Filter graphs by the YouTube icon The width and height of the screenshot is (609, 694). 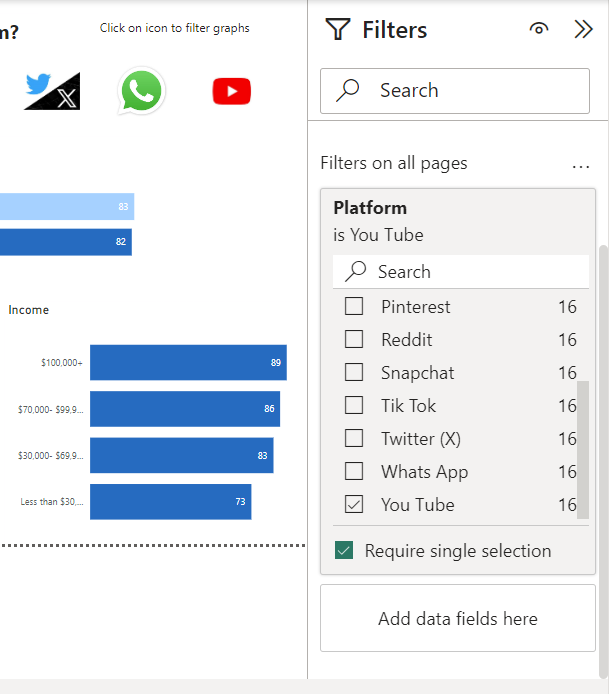pos(231,92)
